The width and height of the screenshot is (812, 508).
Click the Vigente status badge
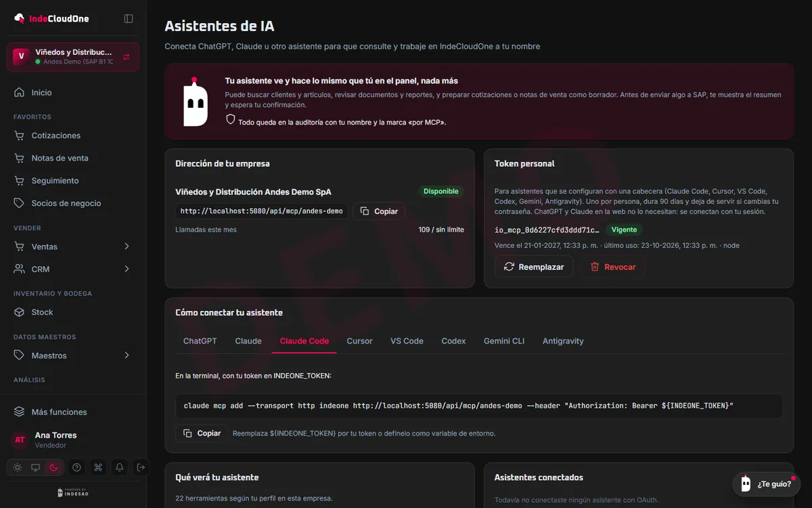point(624,230)
